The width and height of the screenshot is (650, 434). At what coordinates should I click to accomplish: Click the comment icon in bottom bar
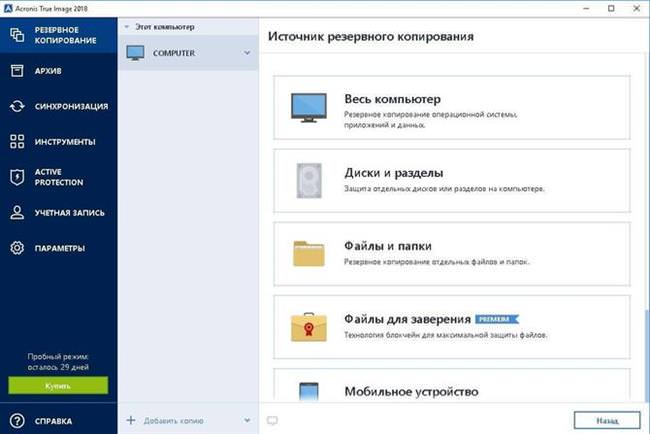point(272,421)
